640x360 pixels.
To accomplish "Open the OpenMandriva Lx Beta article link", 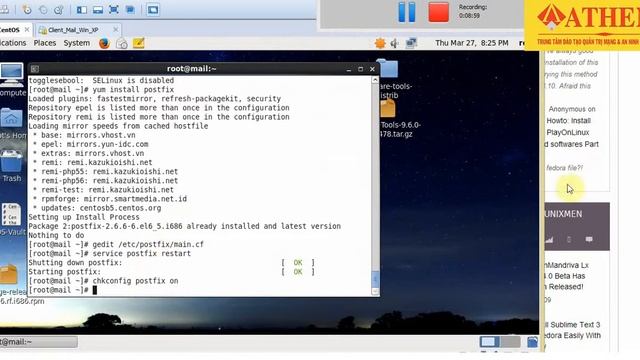I will (x=567, y=276).
